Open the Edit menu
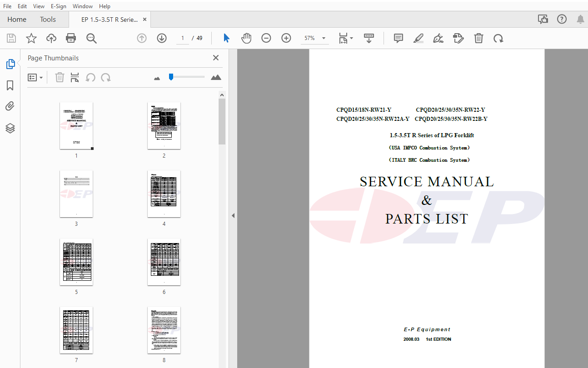Viewport: 588px width, 368px height. (x=22, y=6)
